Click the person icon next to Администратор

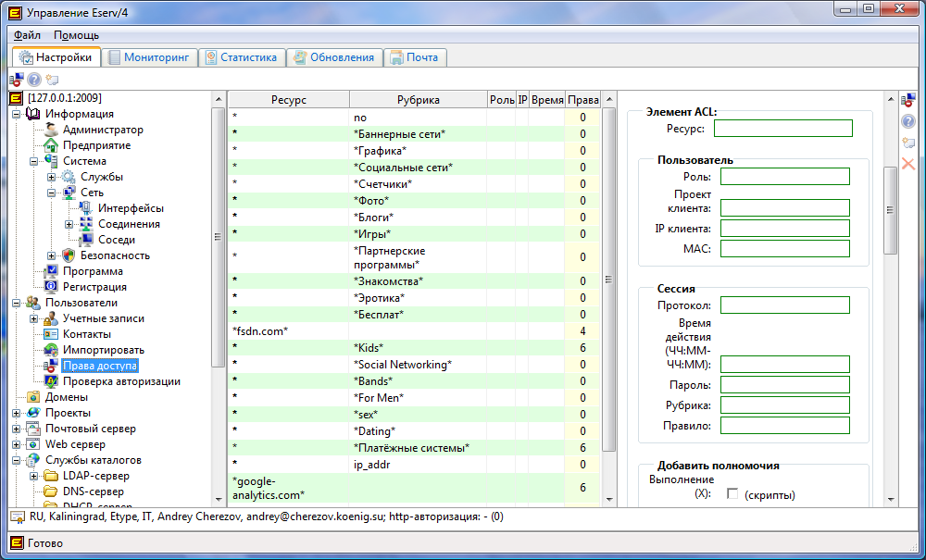(51, 130)
